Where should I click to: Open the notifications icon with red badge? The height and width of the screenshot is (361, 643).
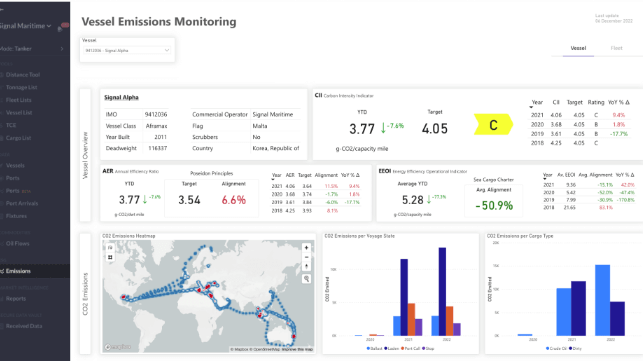[62, 27]
